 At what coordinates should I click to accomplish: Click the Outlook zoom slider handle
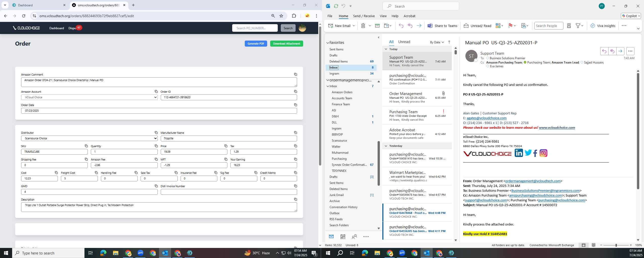pos(616,245)
